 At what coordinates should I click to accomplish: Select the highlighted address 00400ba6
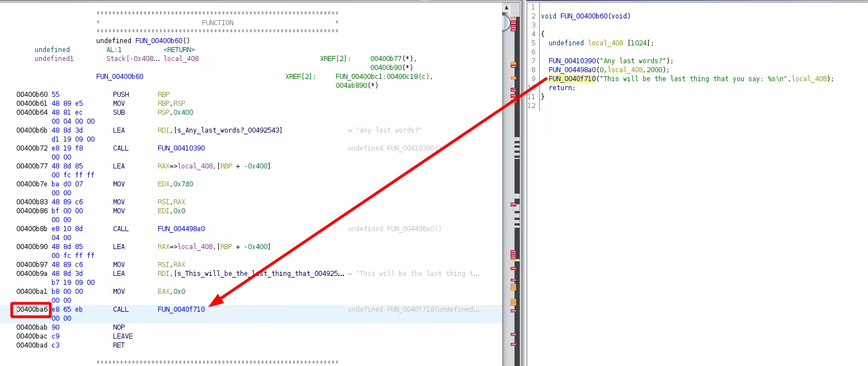coord(32,309)
